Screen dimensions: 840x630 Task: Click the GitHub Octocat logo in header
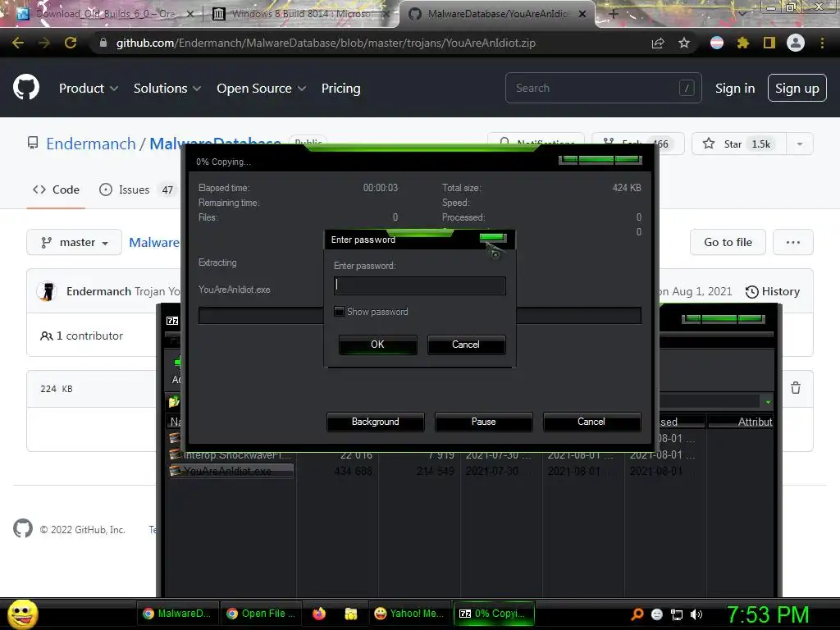point(26,88)
